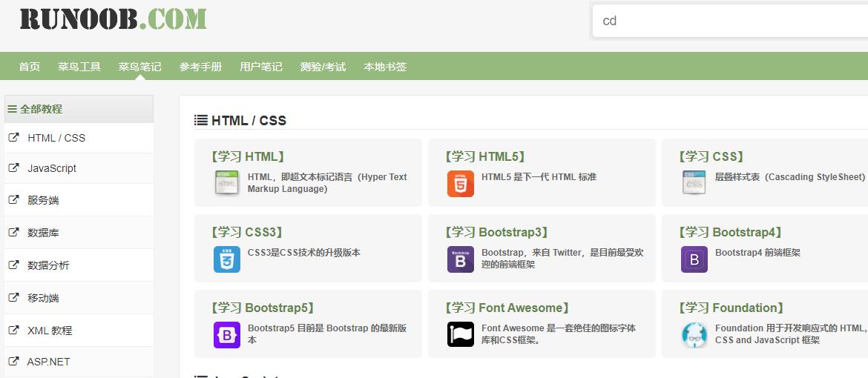Select JavaScript in the sidebar
868x378 pixels.
79,168
